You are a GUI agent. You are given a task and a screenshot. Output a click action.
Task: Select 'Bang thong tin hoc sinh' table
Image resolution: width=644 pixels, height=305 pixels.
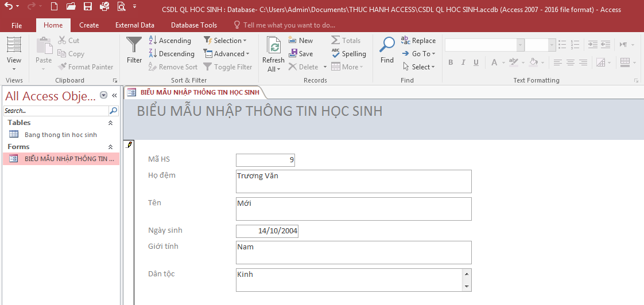(61, 135)
